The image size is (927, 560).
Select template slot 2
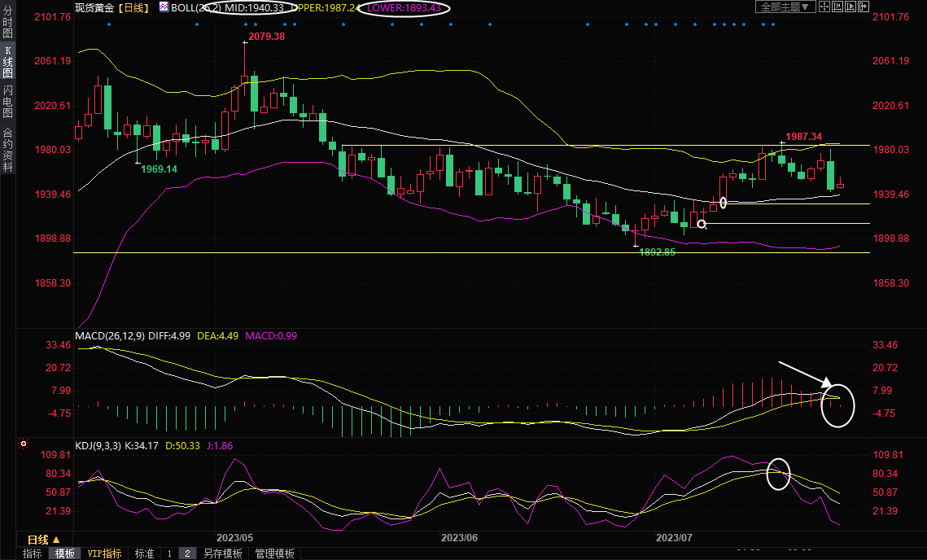186,553
